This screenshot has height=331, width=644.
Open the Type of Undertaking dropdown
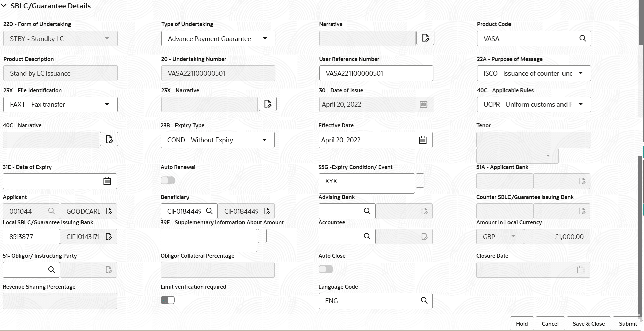pos(265,38)
